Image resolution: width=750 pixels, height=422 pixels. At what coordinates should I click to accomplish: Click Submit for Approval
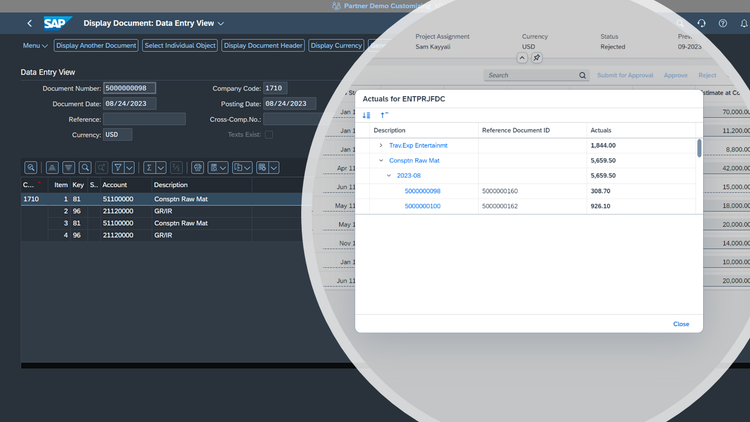[625, 75]
